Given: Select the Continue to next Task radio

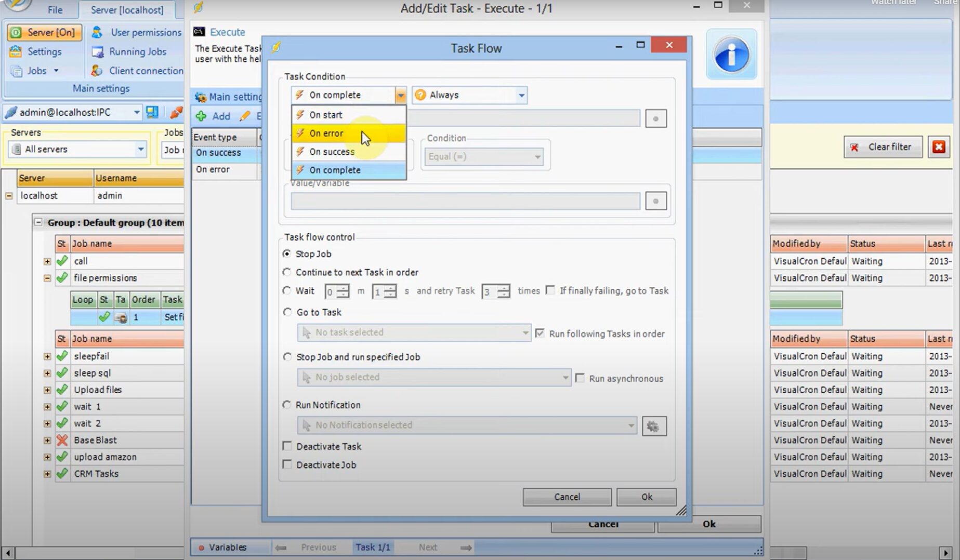Looking at the screenshot, I should click(287, 272).
